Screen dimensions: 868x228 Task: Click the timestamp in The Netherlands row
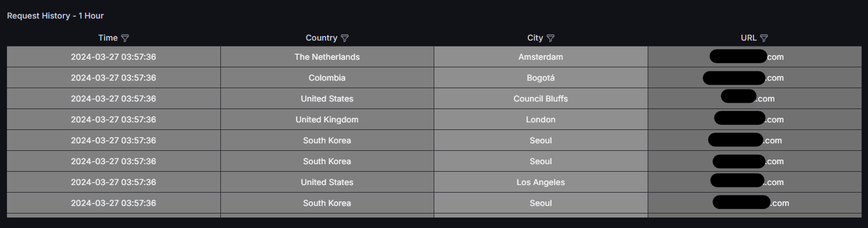click(x=113, y=57)
